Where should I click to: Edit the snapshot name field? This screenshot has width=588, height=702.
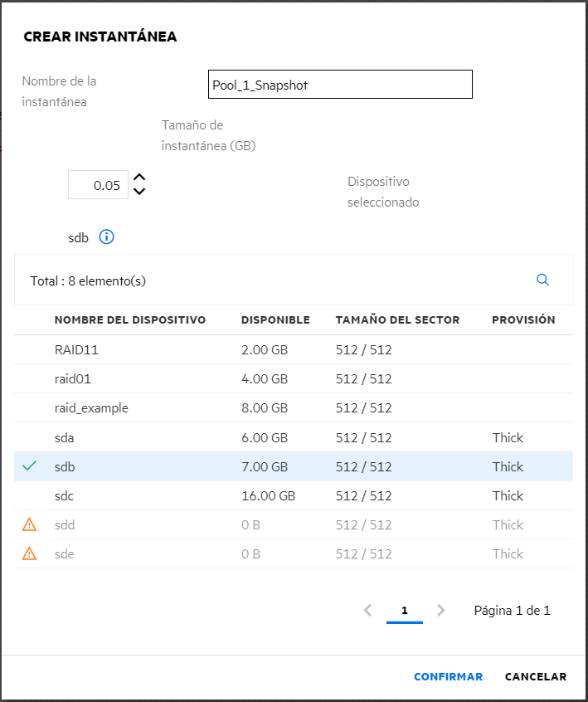click(340, 85)
